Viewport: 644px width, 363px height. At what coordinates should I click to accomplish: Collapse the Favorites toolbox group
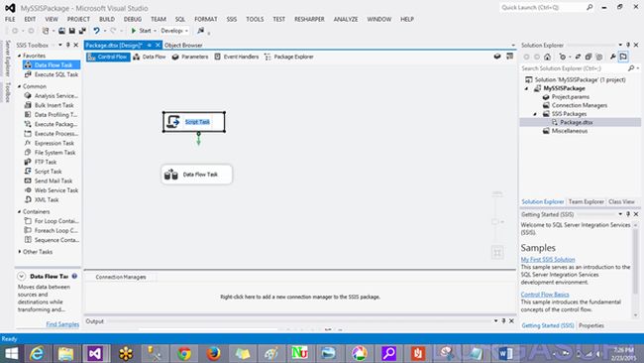click(19, 56)
